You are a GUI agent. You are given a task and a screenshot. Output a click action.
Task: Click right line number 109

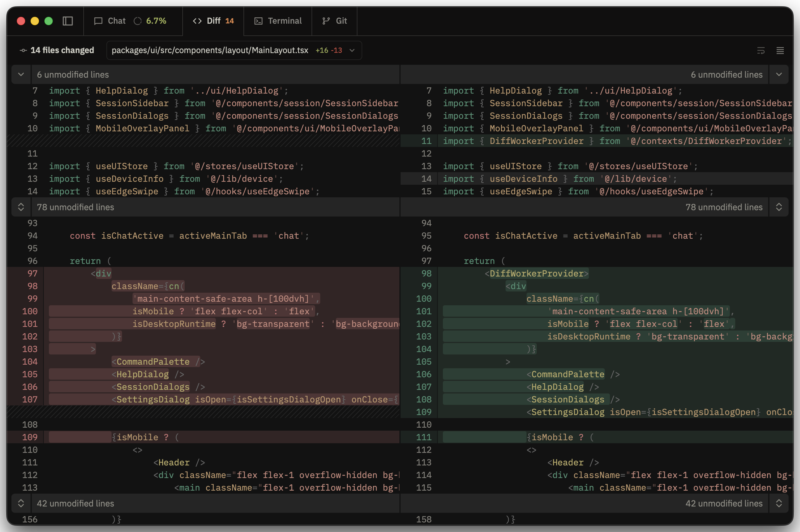(x=424, y=412)
